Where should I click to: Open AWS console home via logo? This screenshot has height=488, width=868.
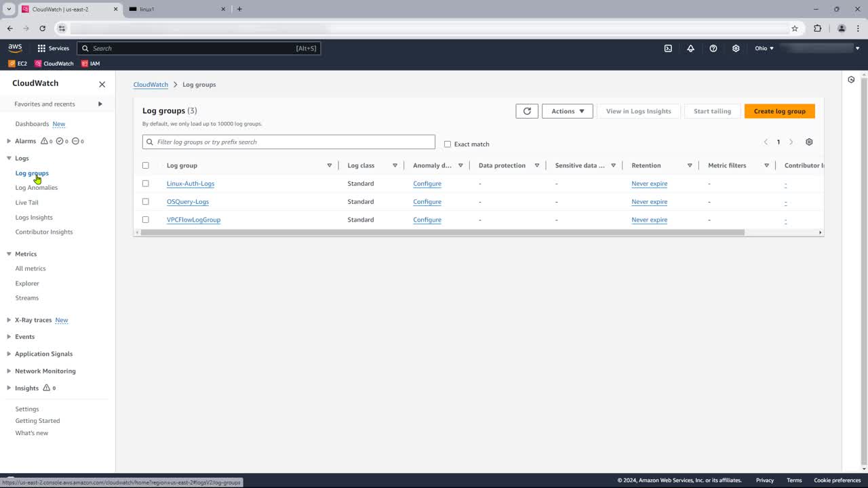(x=15, y=48)
